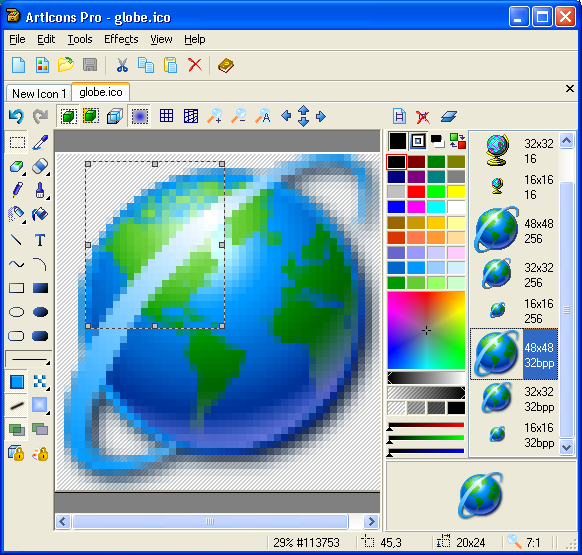Click the Zoom In magnifier icon
582x555 pixels.
pyautogui.click(x=215, y=116)
